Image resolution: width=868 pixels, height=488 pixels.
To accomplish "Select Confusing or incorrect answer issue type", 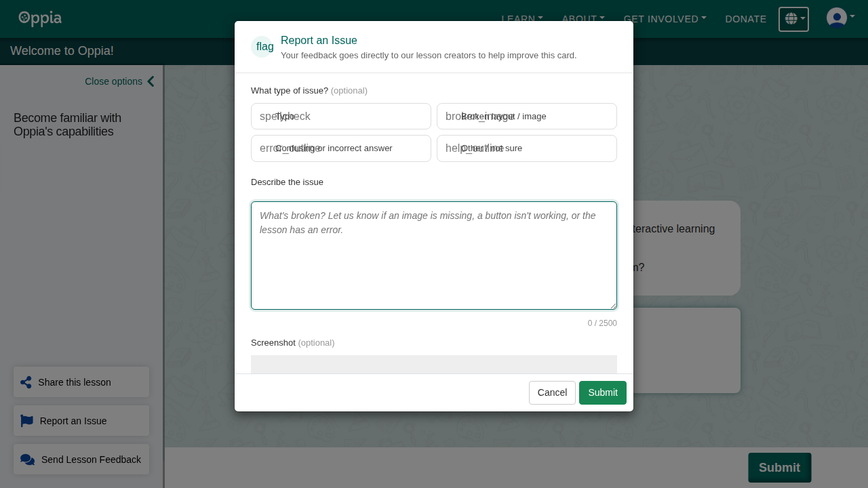I will 341,148.
